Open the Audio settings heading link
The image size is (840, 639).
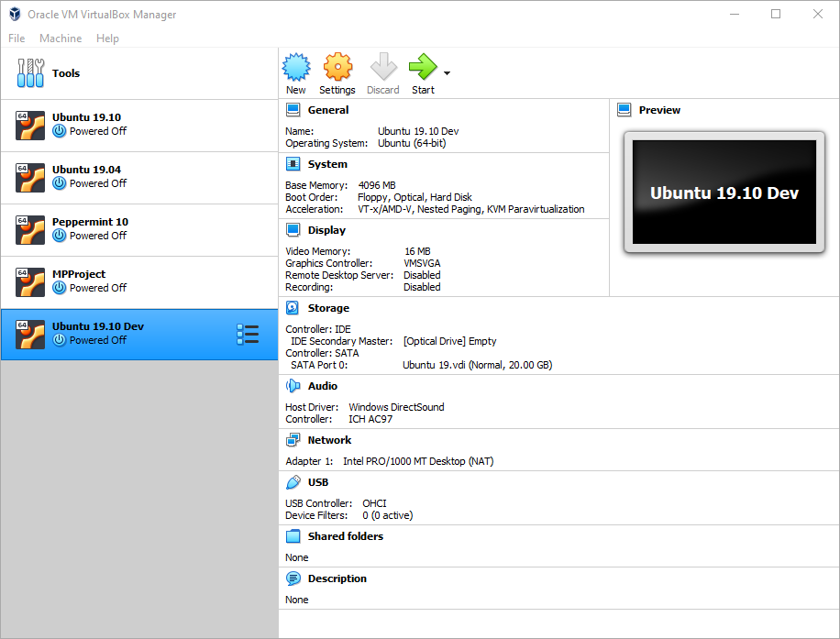[x=323, y=386]
